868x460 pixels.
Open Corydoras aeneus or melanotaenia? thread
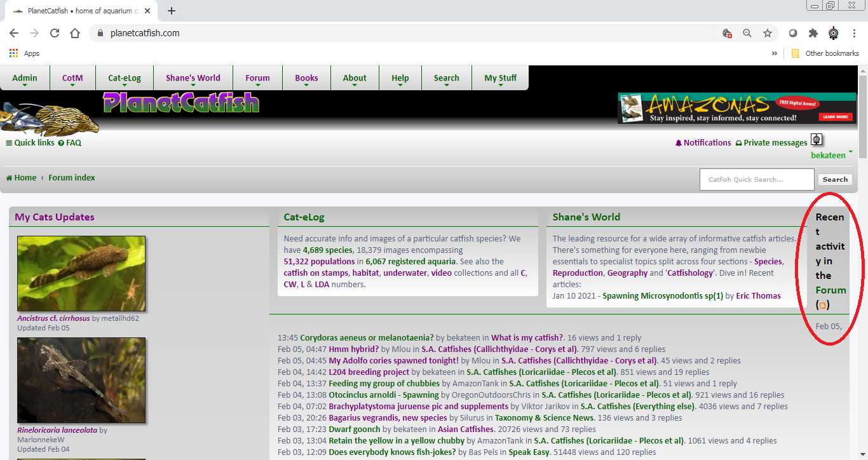367,338
